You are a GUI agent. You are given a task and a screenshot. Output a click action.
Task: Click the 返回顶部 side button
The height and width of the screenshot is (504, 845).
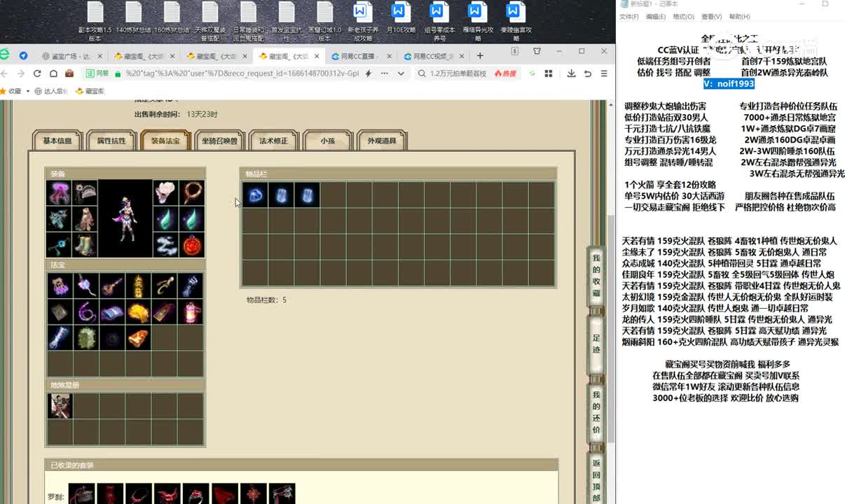coord(596,479)
